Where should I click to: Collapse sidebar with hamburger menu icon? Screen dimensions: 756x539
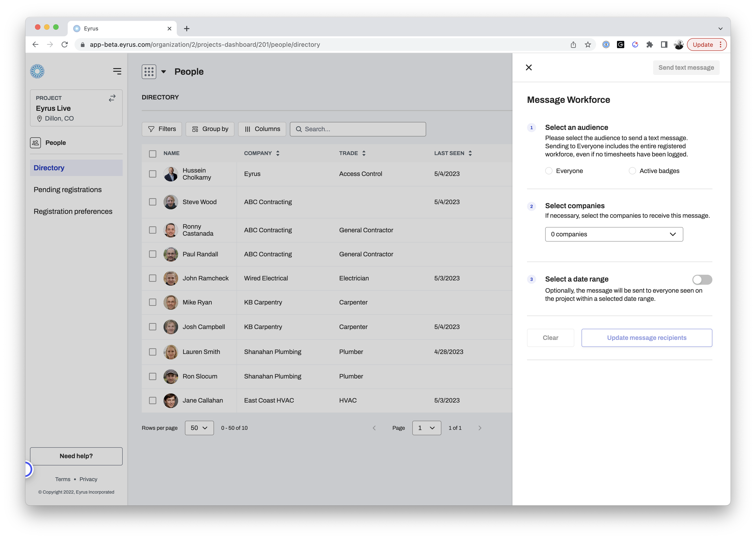117,71
